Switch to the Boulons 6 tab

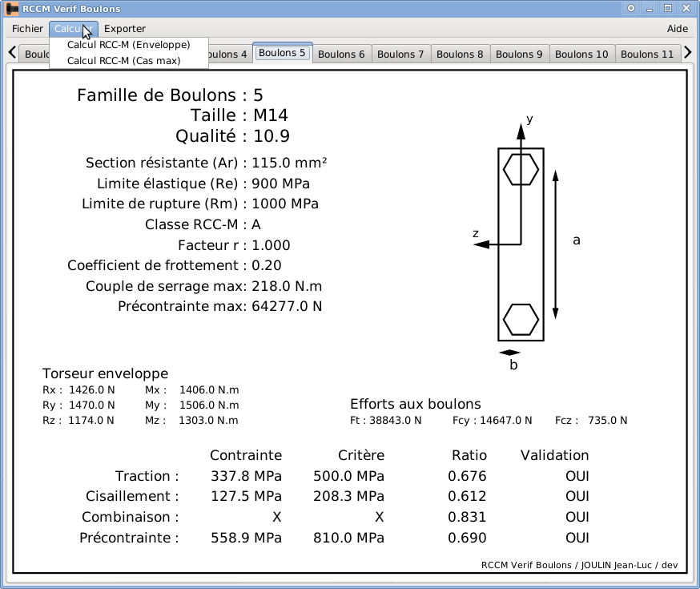click(x=341, y=54)
